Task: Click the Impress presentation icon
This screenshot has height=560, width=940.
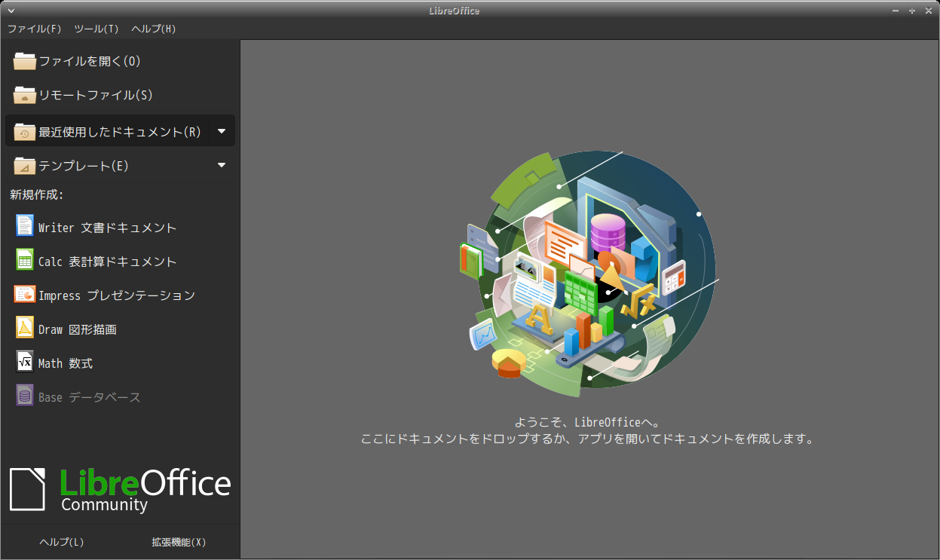Action: pos(25,294)
